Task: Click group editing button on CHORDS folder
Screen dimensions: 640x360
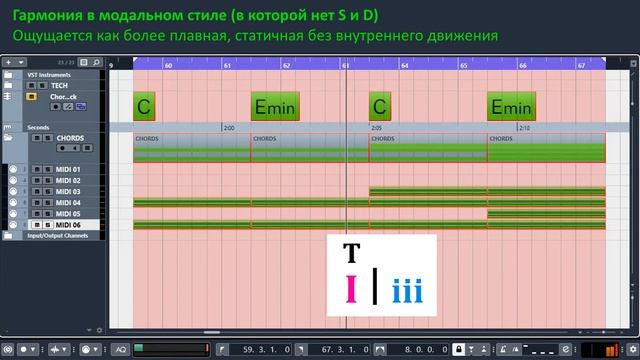Action: click(87, 148)
